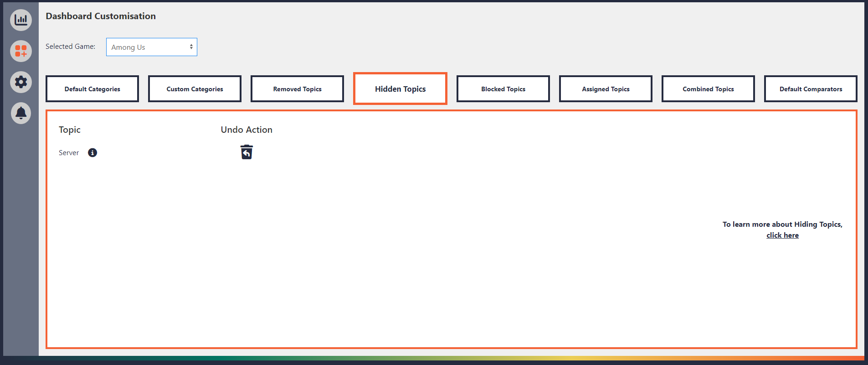Open the Removed Topics tab

(298, 89)
